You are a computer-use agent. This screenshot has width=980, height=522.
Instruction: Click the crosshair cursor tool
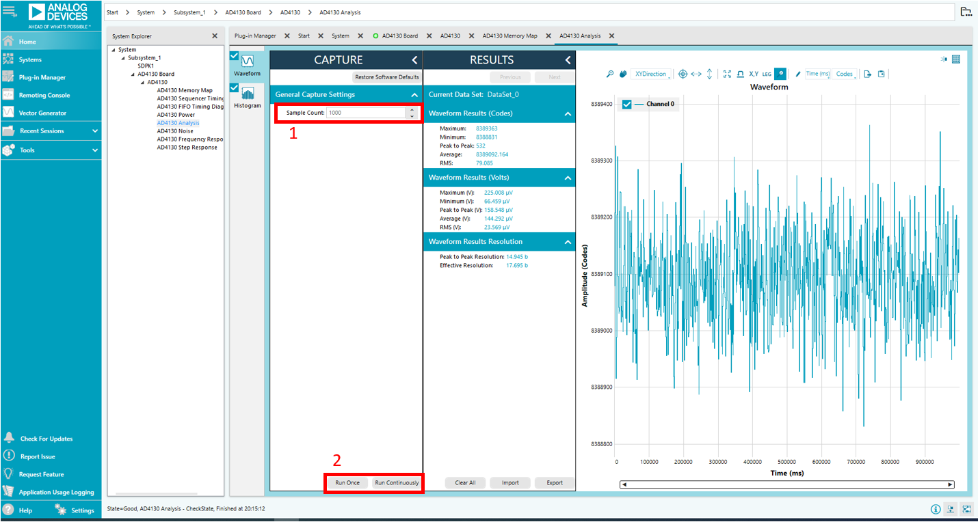[x=683, y=74]
